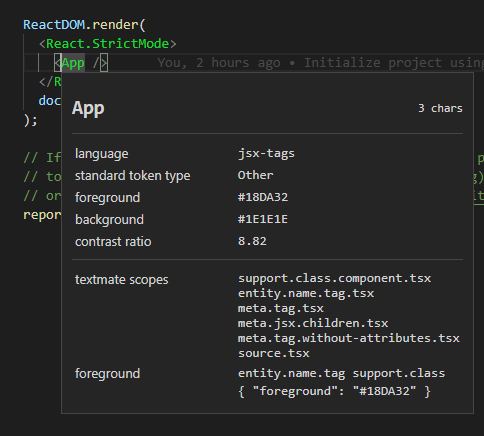
Task: Click the scope 'meta.tag.tsx'
Action: [281, 308]
